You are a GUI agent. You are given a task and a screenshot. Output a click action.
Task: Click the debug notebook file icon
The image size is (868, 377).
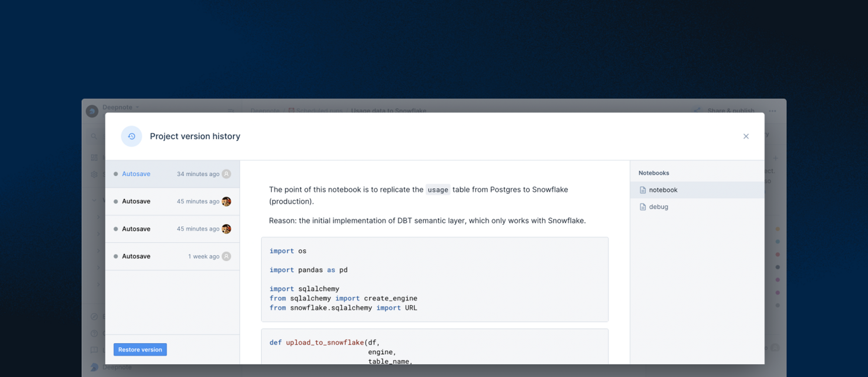click(643, 207)
